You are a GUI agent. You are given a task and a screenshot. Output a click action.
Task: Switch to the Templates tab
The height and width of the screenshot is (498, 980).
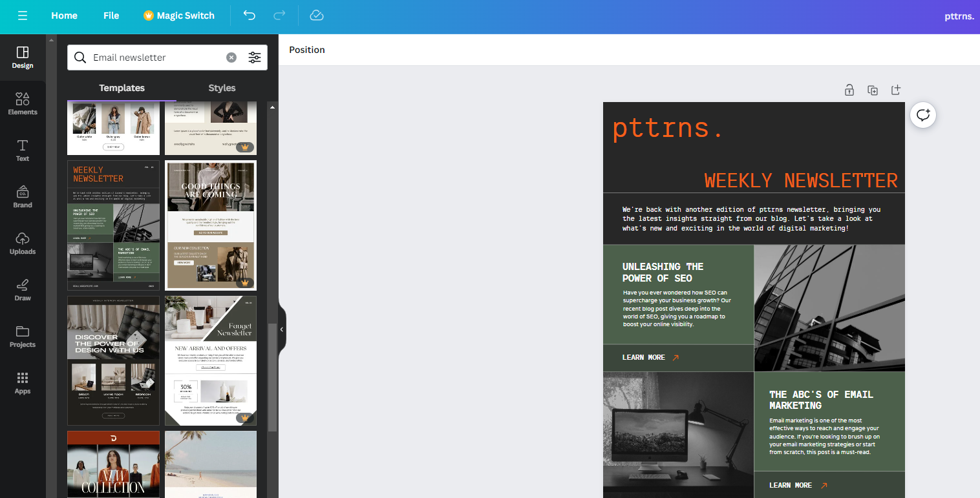[x=122, y=88]
